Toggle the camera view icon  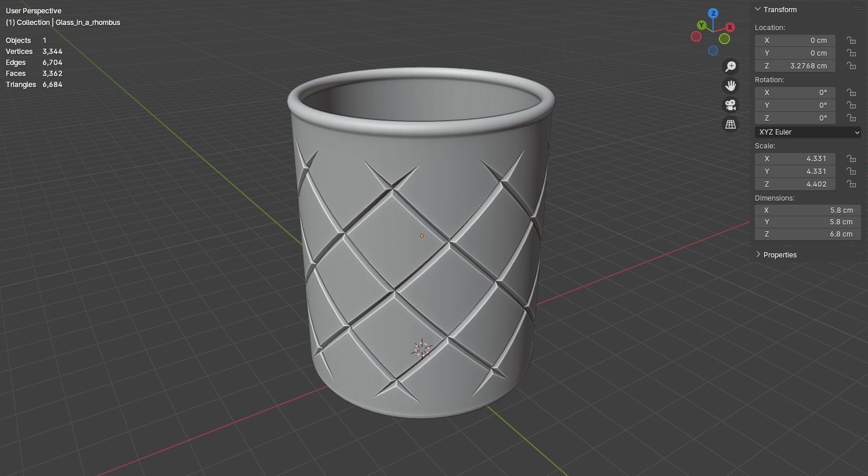click(730, 105)
